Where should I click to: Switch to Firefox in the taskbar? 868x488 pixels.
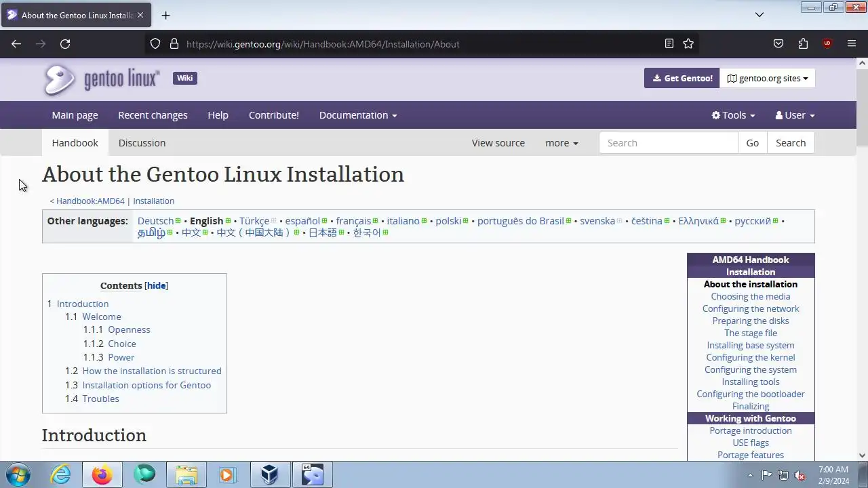[102, 474]
